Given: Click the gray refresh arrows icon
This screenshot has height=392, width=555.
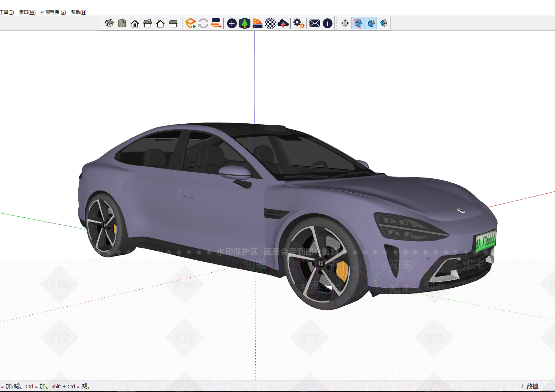Looking at the screenshot, I should [x=203, y=23].
